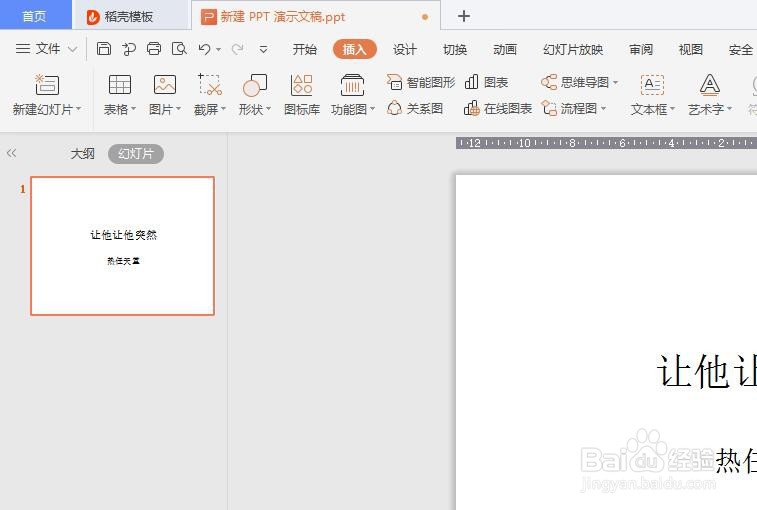Open the 文件 menu
The height and width of the screenshot is (510, 757).
38,49
